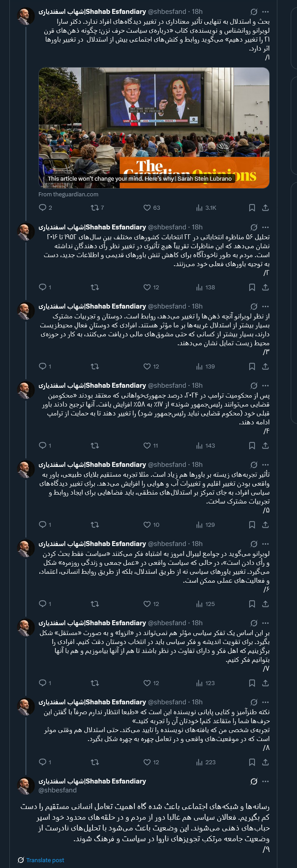Click the profile avatar on the first tweet
This screenshot has height=868, width=297.
[x=26, y=17]
